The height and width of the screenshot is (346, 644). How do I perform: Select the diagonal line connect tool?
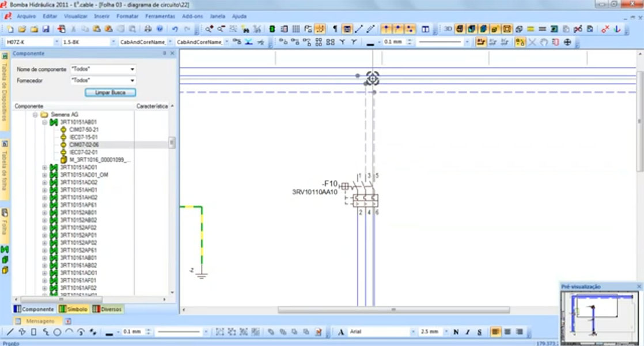359,29
